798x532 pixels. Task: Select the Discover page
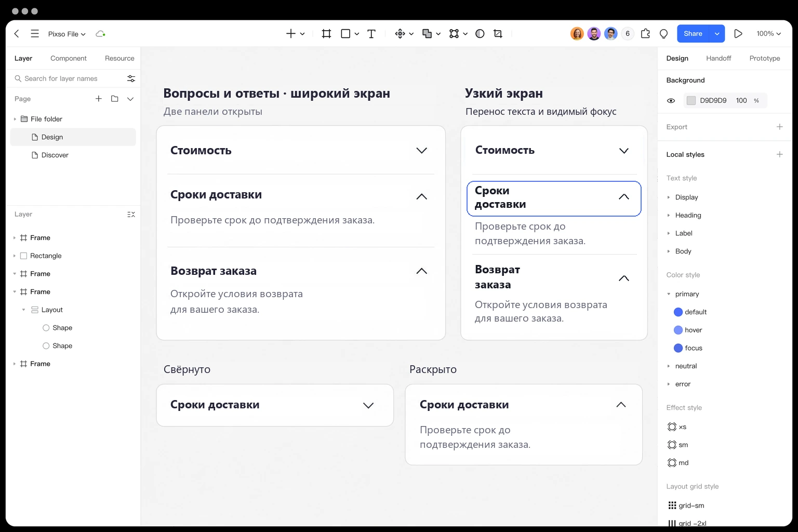pos(73,155)
